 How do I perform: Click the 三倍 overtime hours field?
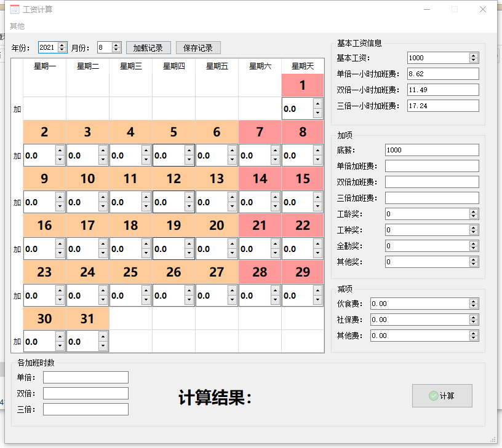(86, 409)
